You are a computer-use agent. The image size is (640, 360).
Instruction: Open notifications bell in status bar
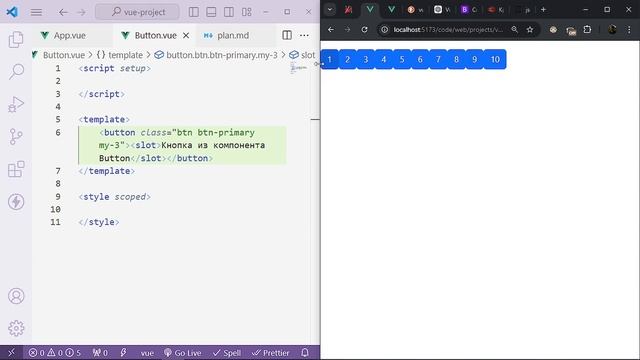[305, 353]
